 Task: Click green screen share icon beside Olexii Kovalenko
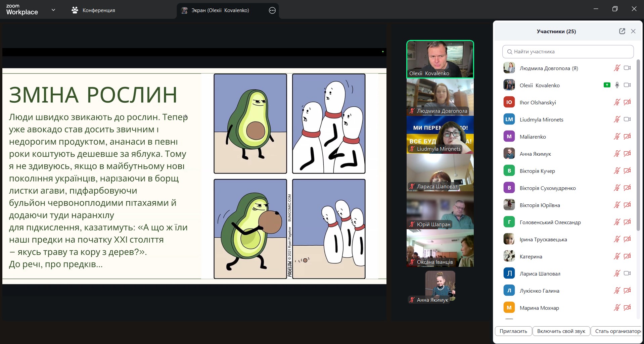pyautogui.click(x=607, y=85)
